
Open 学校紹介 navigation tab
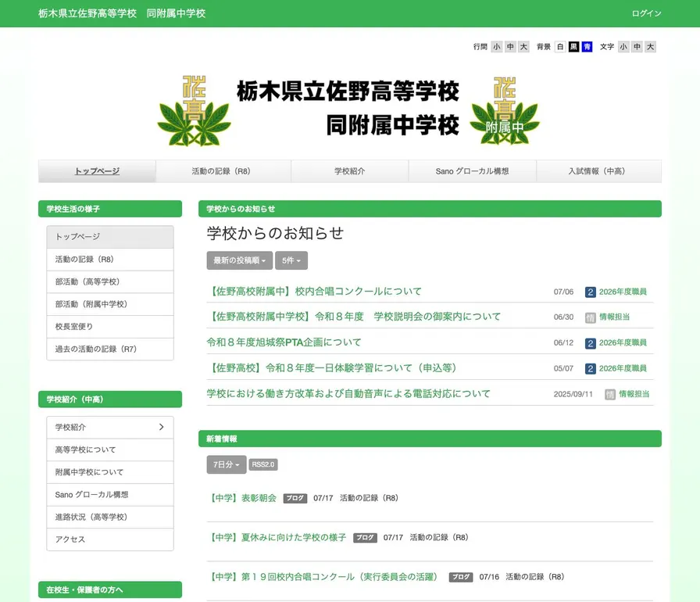click(349, 171)
